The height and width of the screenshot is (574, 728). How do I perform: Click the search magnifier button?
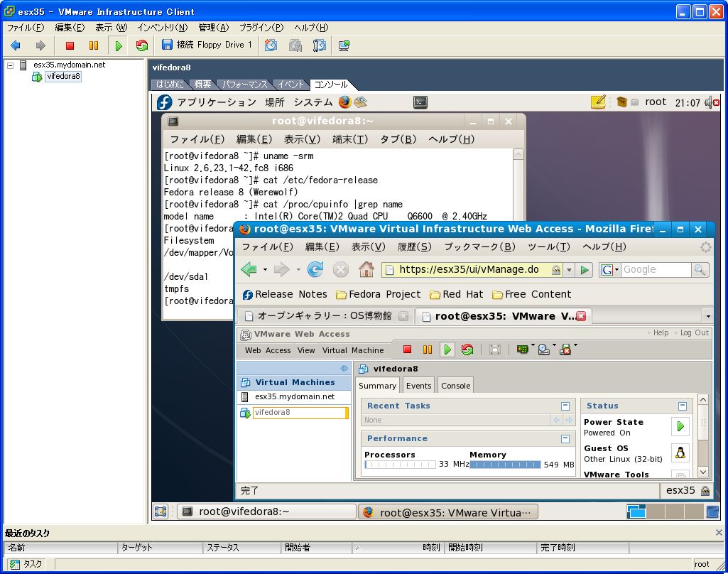coord(700,269)
